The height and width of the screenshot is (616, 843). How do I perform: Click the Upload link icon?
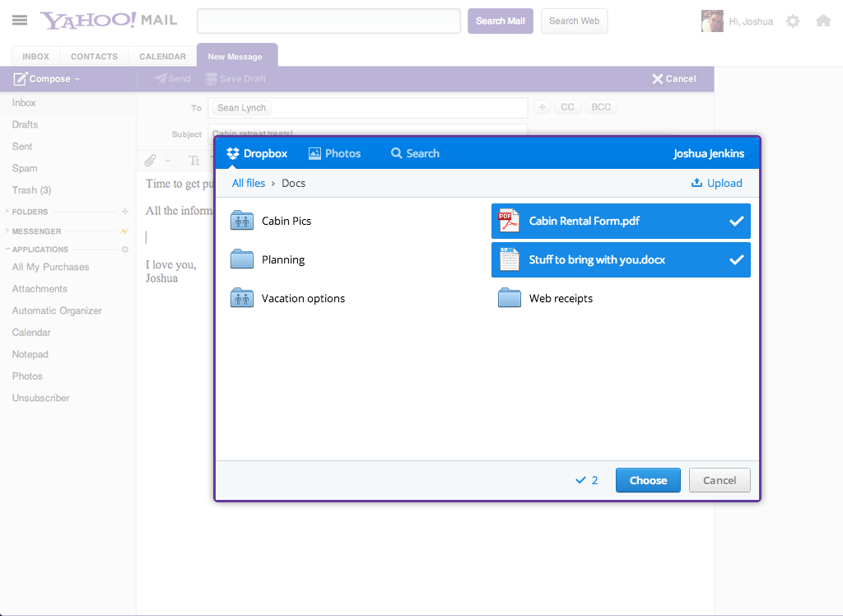click(696, 183)
